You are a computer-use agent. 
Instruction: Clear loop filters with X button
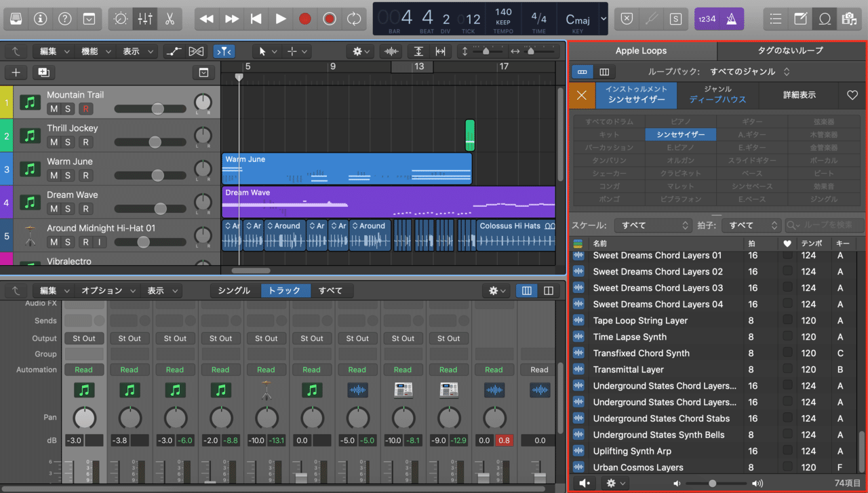tap(581, 95)
